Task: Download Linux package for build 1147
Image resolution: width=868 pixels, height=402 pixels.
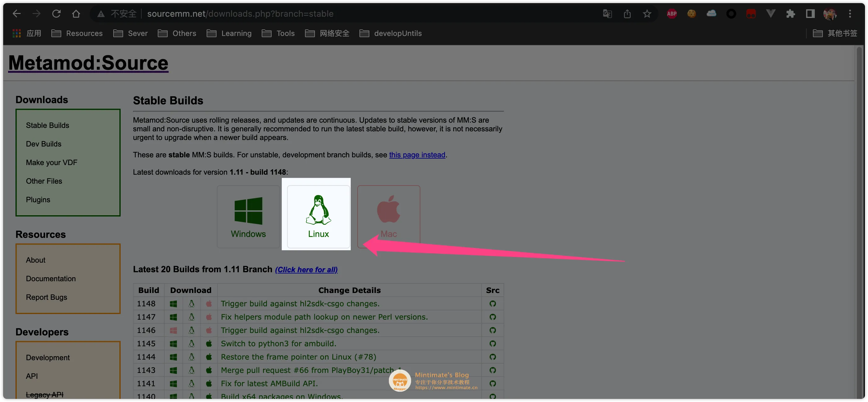Action: click(x=191, y=317)
